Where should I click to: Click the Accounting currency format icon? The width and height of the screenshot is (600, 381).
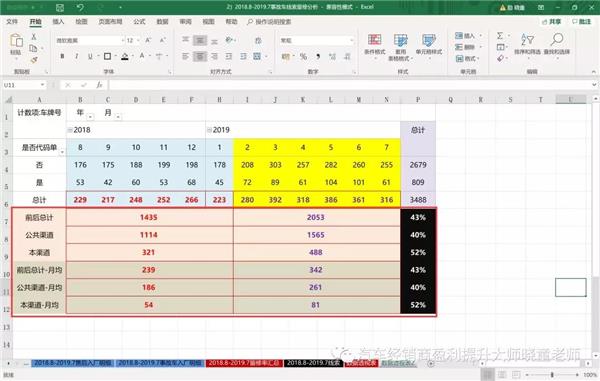pyautogui.click(x=285, y=57)
